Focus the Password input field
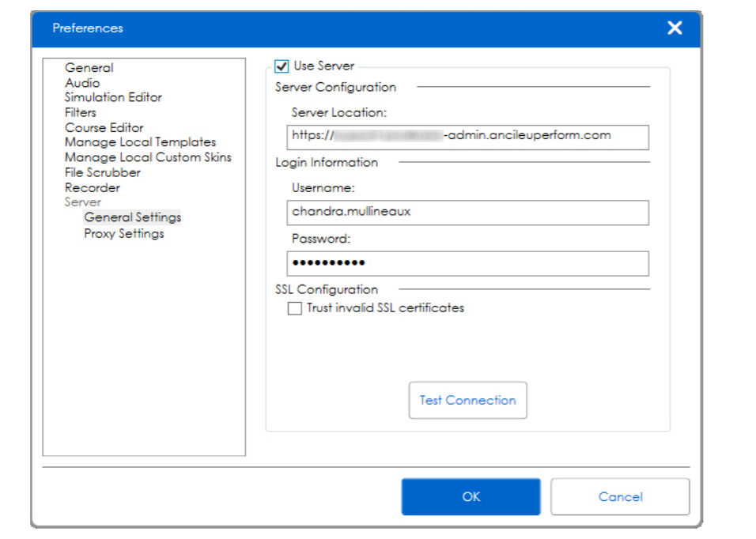Image resolution: width=756 pixels, height=539 pixels. tap(467, 263)
